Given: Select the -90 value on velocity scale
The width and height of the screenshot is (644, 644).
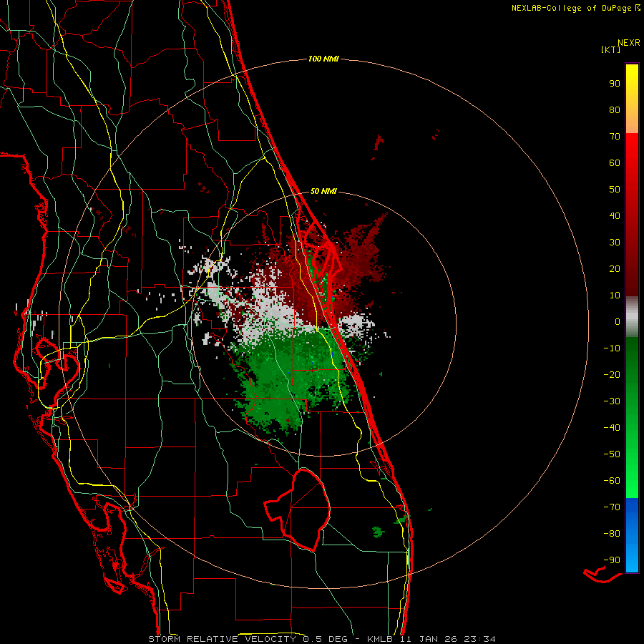Looking at the screenshot, I should pos(612,560).
